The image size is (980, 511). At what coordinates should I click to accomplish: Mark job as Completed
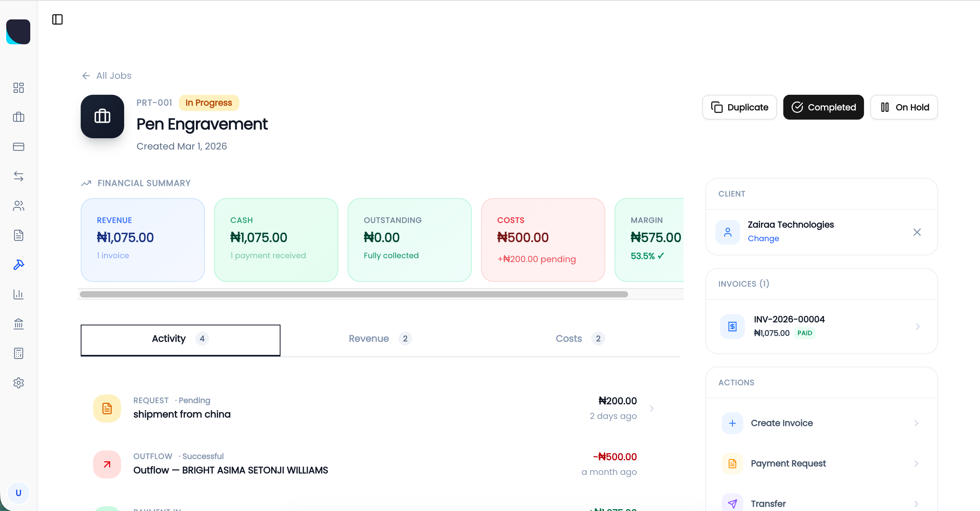(x=824, y=107)
